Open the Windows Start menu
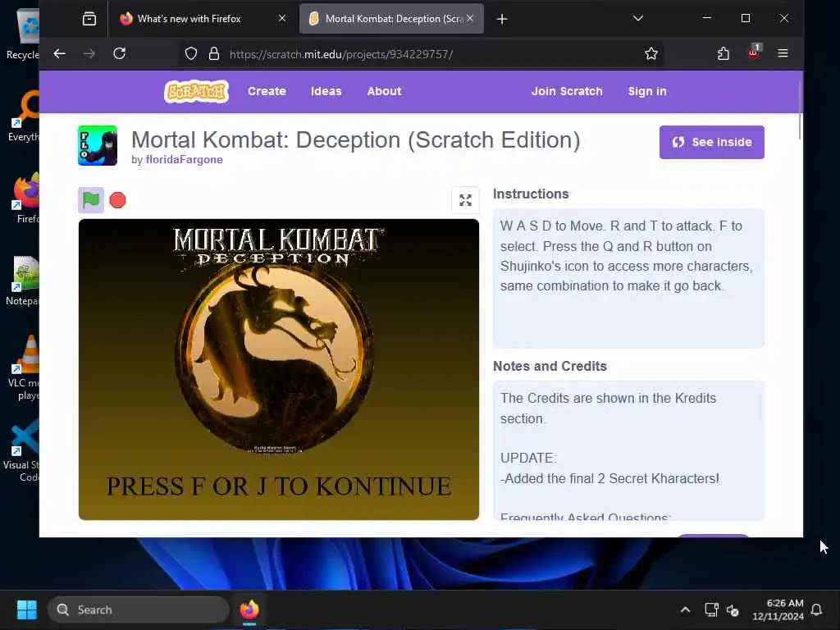Screen dimensions: 840x630 27,609
